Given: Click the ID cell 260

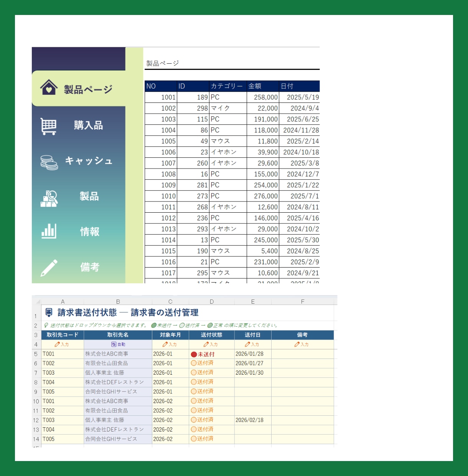Looking at the screenshot, I should (193, 163).
